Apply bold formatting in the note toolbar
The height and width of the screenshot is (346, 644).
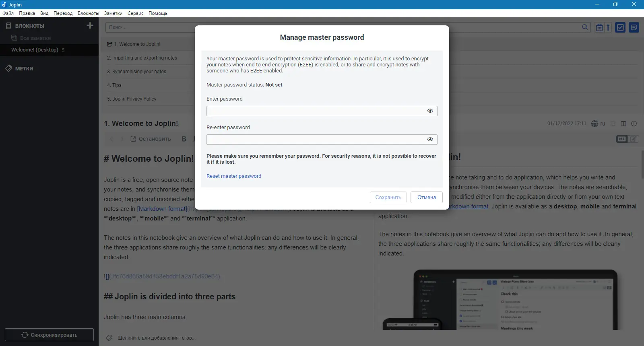coord(184,139)
